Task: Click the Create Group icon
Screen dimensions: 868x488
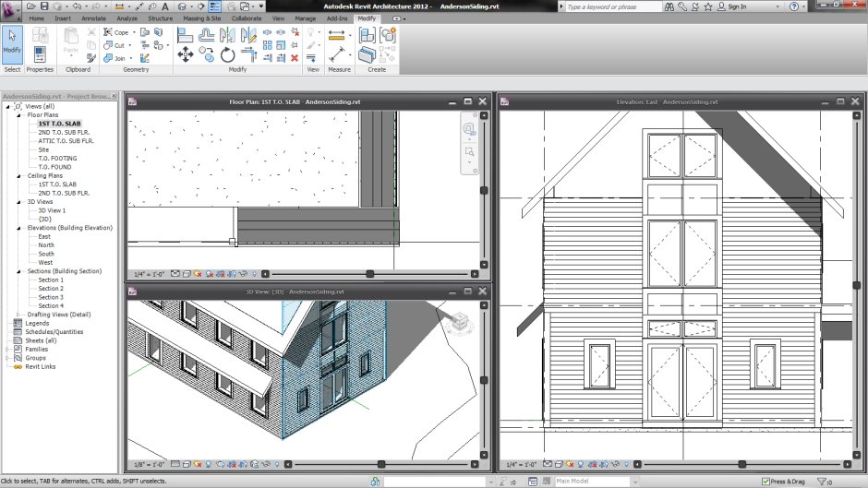Action: 388,35
